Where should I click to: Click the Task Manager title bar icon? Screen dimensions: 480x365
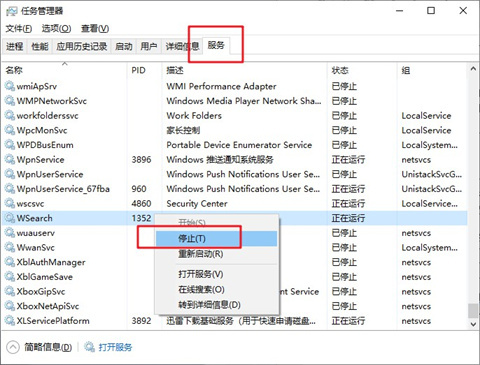(x=11, y=11)
